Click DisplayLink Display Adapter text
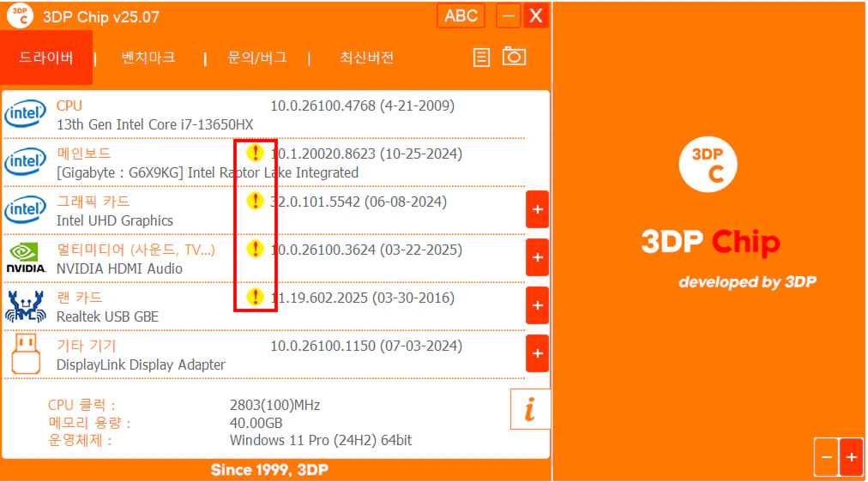This screenshot has height=482, width=868. click(x=141, y=365)
